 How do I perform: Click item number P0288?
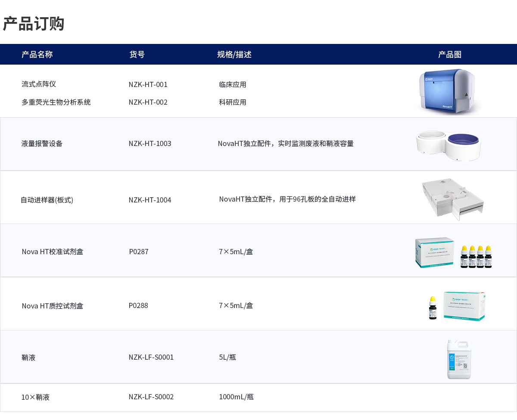pyautogui.click(x=138, y=305)
